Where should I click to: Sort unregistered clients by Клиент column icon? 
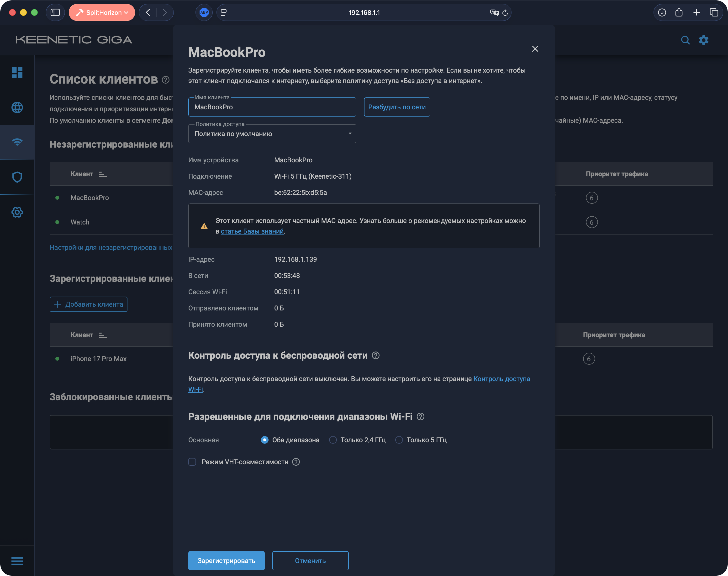tap(103, 174)
